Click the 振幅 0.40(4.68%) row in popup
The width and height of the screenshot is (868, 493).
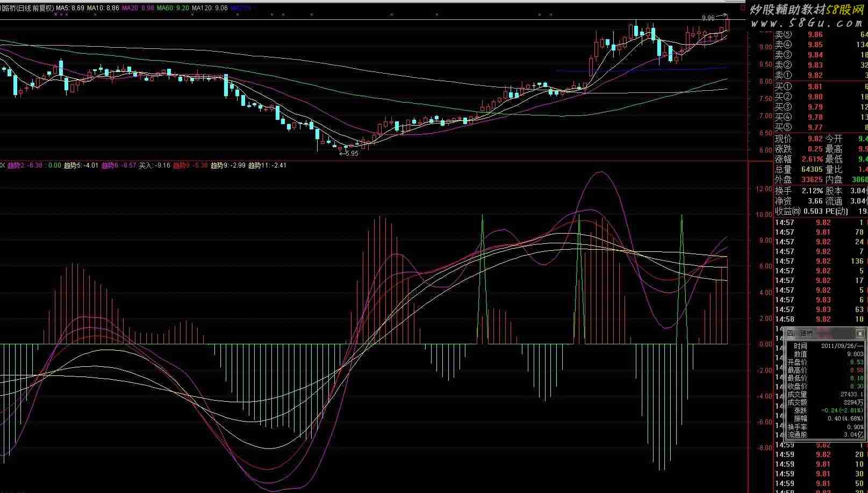825,418
